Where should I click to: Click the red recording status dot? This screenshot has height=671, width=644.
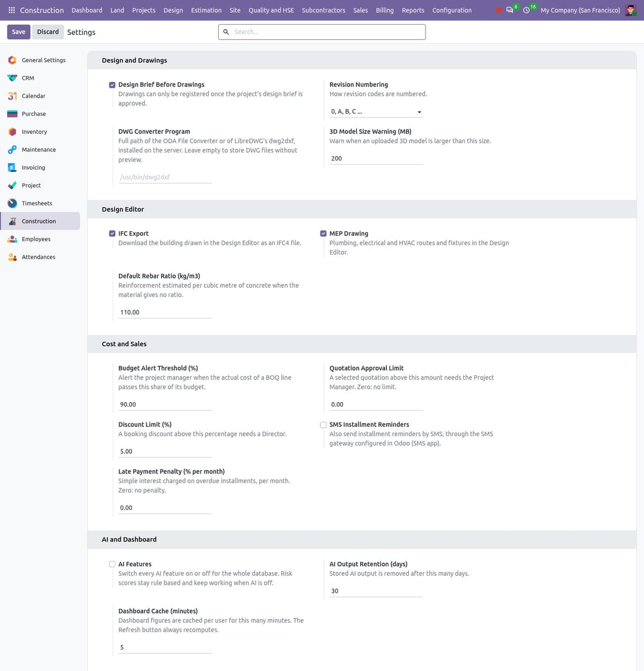(499, 10)
